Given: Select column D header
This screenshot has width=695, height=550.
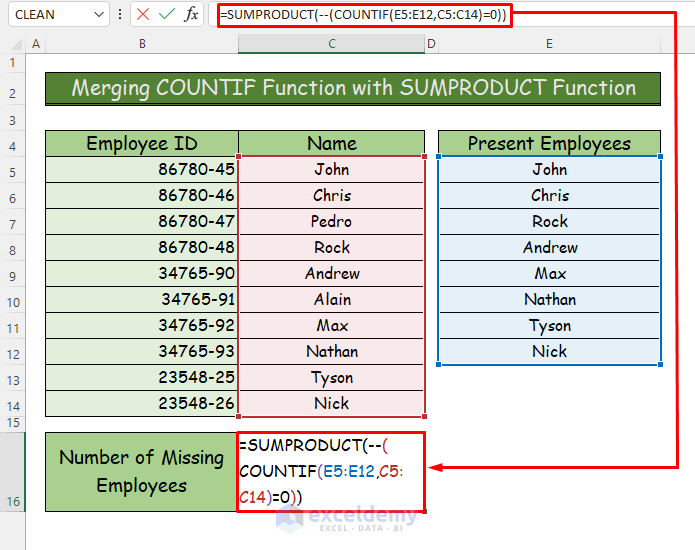Looking at the screenshot, I should pos(431,44).
